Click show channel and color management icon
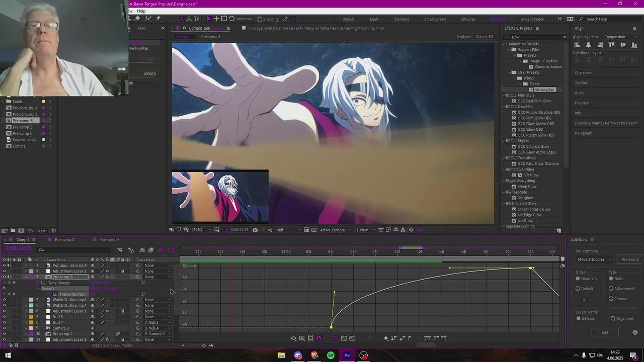This screenshot has height=362, width=644. point(270,230)
